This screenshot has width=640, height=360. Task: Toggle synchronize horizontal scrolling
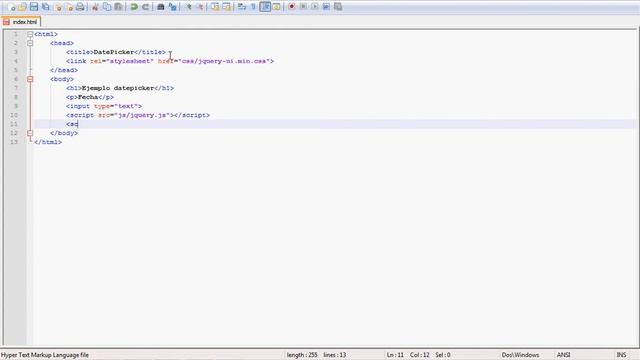click(227, 7)
